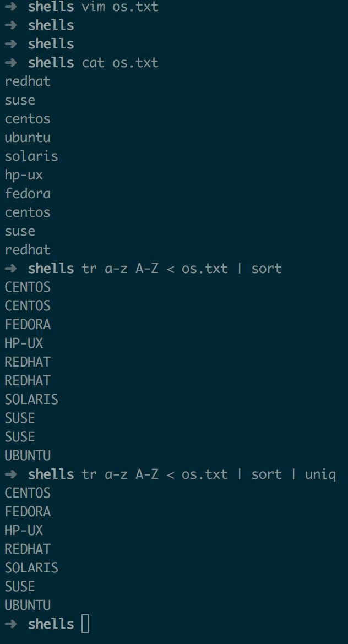Click the uppercase 'FEDORA' in the sort-only output
The width and height of the screenshot is (348, 644).
click(28, 324)
